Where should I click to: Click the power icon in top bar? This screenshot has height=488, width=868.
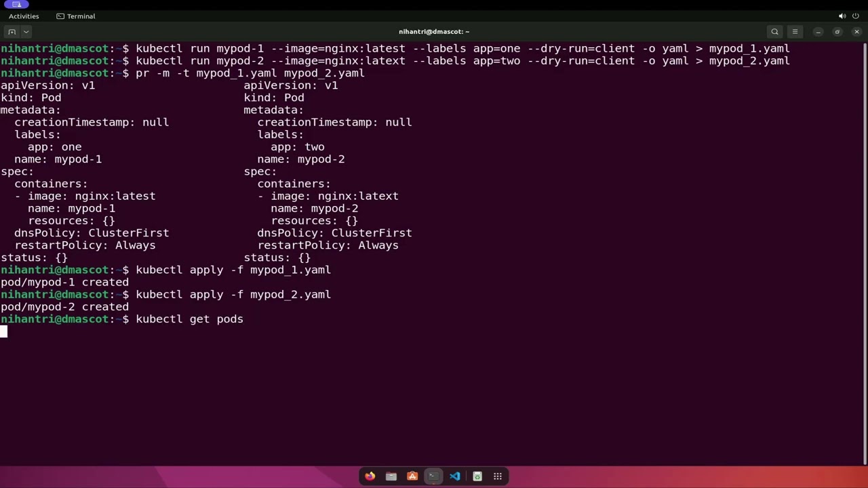point(856,16)
